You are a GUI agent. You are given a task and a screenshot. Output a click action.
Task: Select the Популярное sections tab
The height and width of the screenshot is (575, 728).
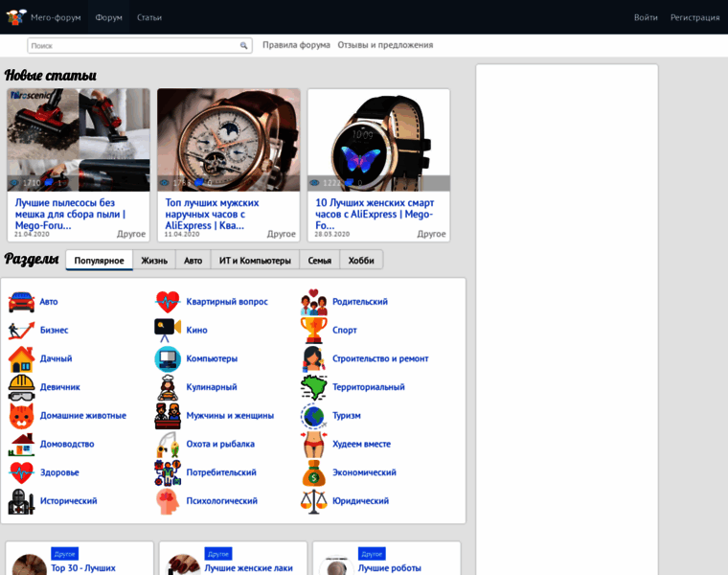click(99, 261)
